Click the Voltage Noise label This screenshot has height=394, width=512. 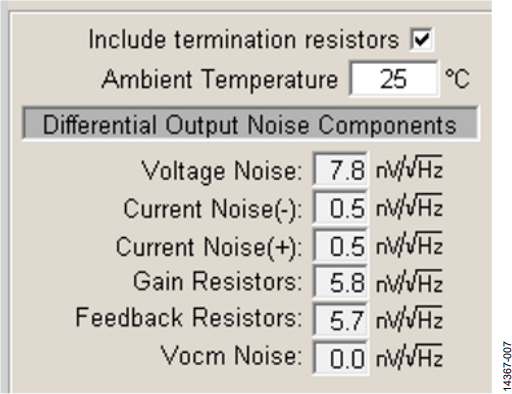222,171
